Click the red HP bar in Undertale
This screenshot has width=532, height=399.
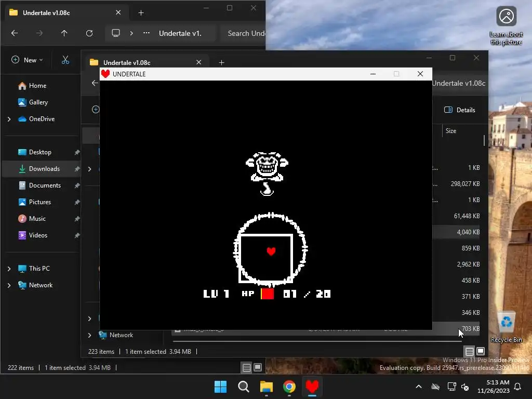tap(268, 294)
